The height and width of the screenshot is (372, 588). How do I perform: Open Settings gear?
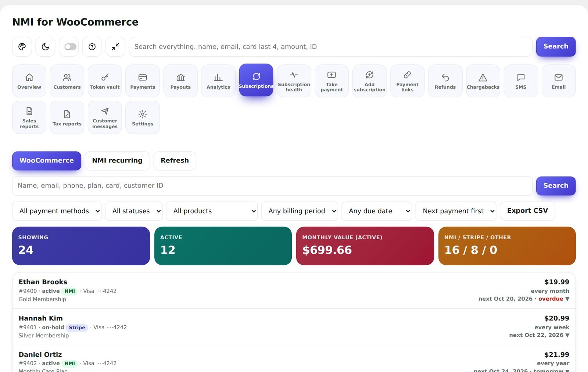pos(143,118)
